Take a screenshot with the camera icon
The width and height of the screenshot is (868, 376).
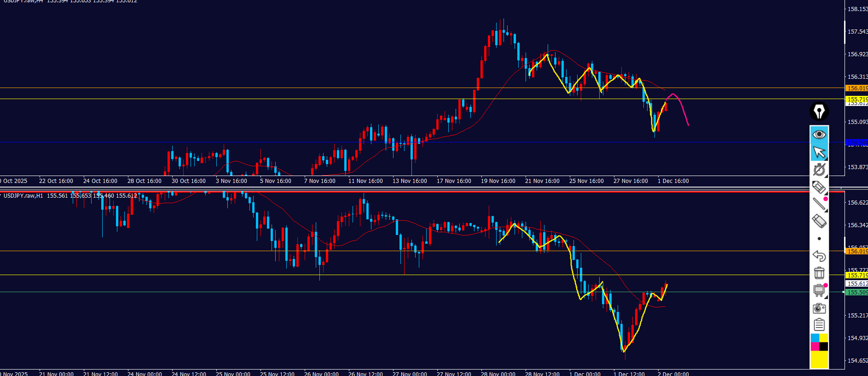click(x=819, y=308)
